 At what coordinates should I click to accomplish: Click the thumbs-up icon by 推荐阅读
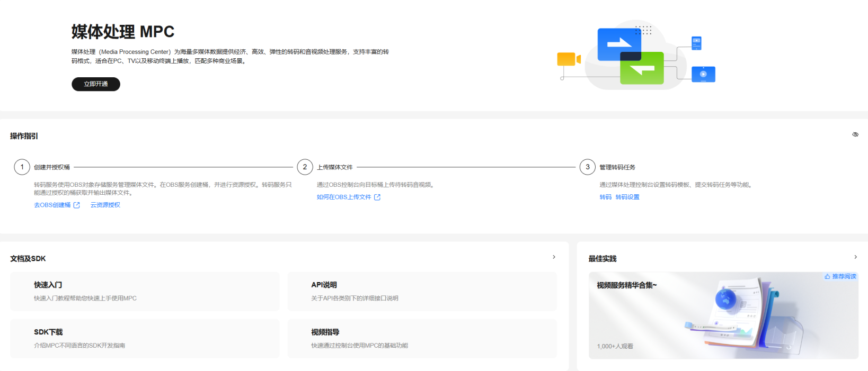click(827, 276)
